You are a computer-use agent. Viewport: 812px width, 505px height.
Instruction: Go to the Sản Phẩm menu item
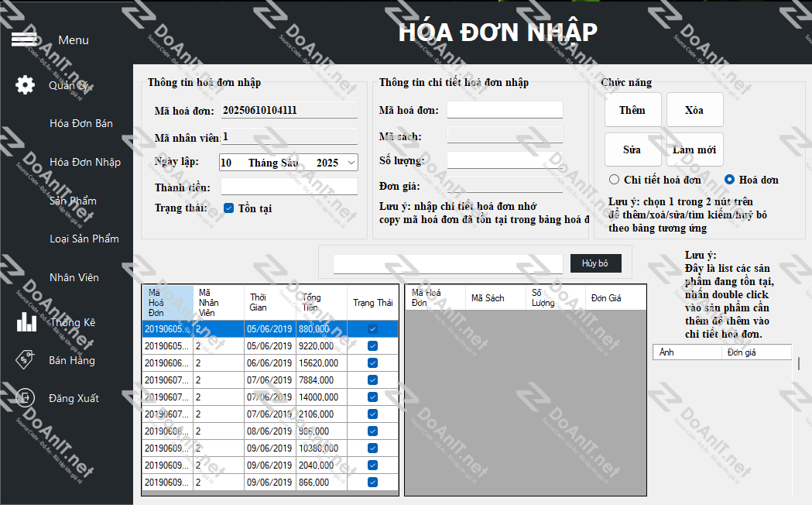point(73,201)
